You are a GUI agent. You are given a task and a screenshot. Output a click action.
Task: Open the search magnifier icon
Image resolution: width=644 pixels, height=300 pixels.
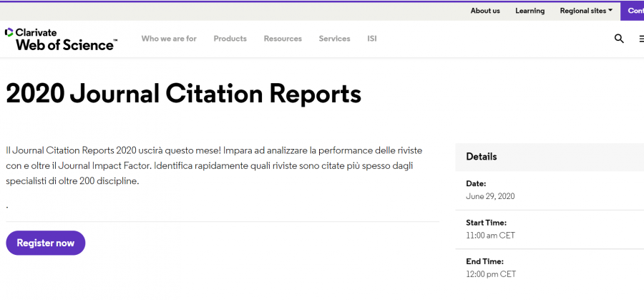click(619, 39)
